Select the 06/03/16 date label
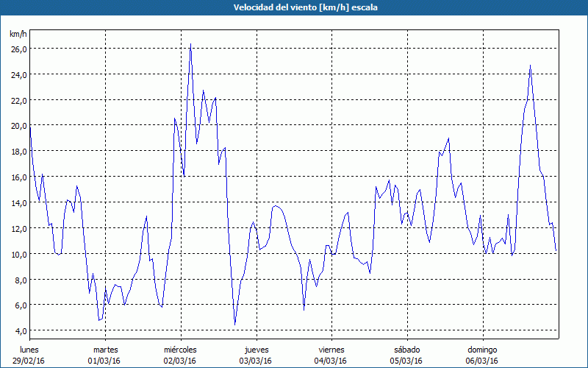This screenshot has width=588, height=368. [481, 361]
